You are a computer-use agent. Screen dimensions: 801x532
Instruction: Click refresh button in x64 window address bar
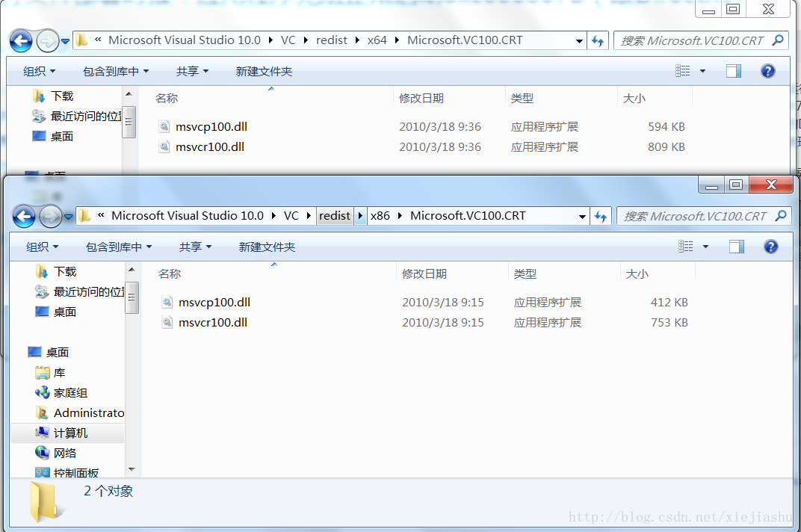click(x=598, y=40)
